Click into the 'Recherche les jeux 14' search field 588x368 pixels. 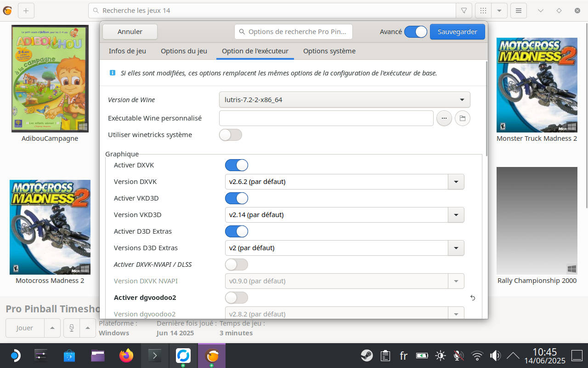pyautogui.click(x=272, y=11)
